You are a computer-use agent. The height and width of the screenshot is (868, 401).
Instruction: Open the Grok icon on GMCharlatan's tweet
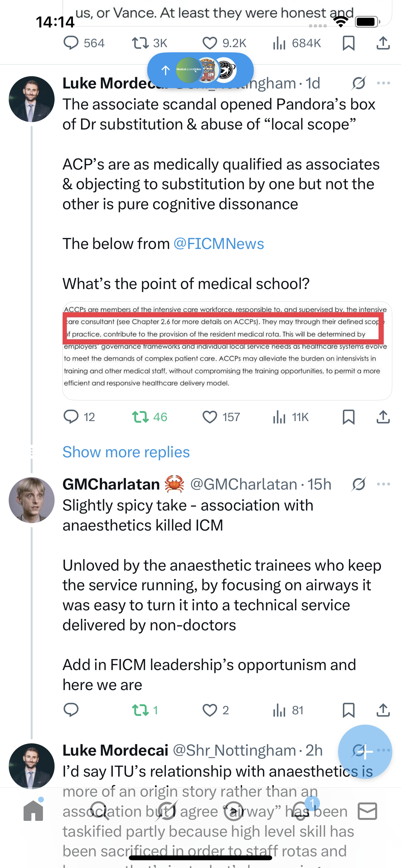point(358,484)
